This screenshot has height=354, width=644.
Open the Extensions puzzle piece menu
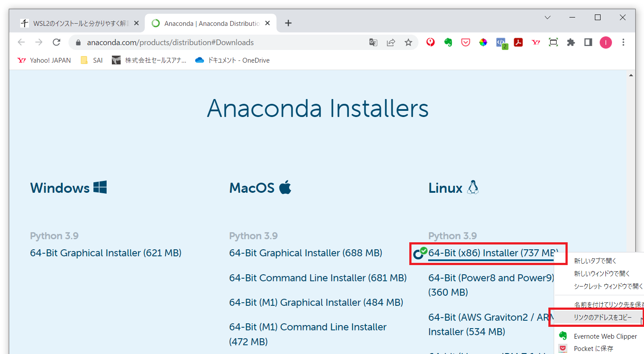click(571, 42)
